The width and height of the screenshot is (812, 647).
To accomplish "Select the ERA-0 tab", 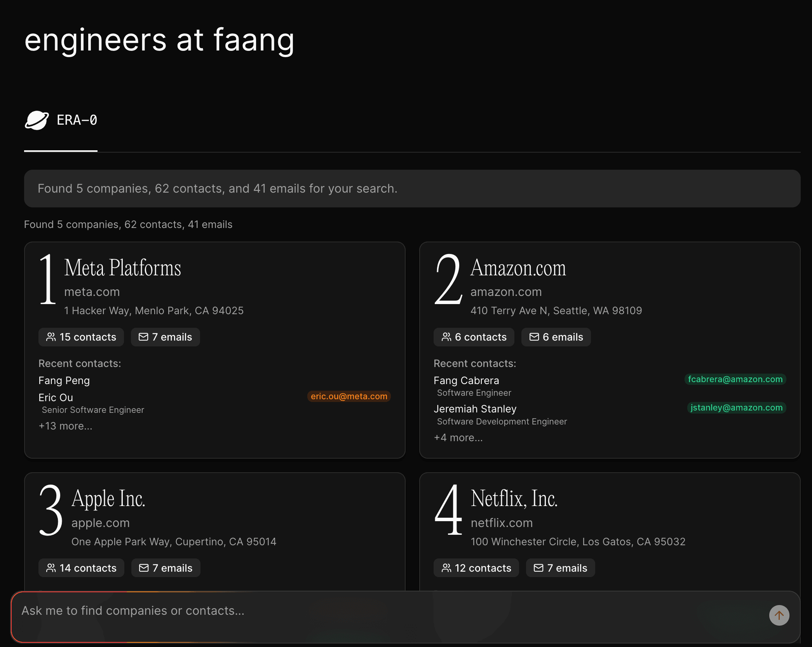I will pyautogui.click(x=61, y=120).
